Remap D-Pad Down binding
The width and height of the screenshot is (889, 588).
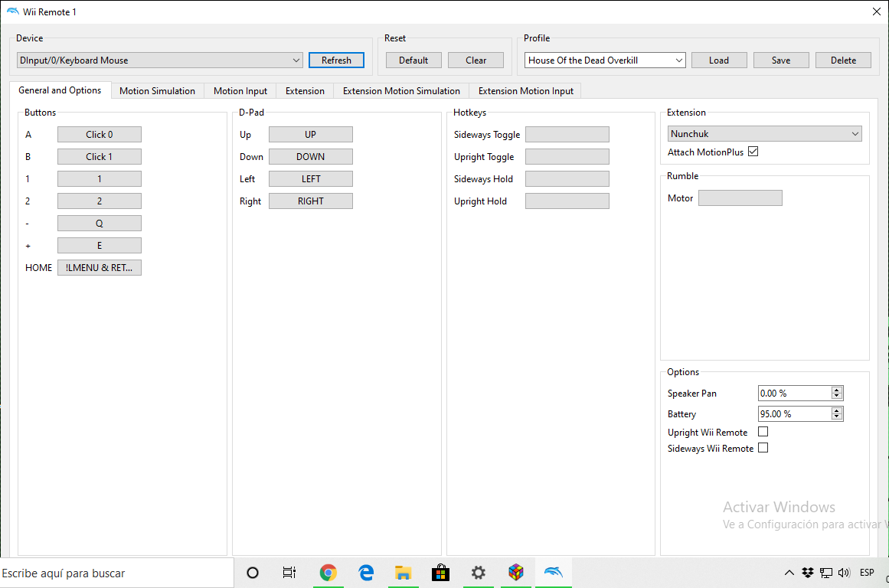pos(311,156)
